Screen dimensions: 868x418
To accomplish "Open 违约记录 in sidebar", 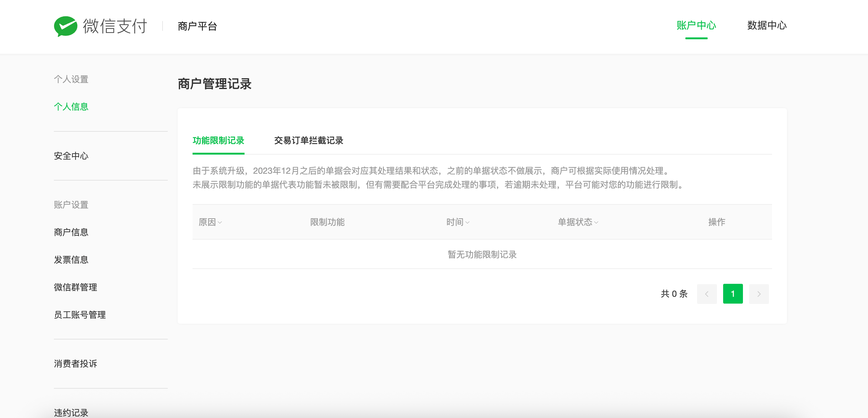I will coord(71,412).
